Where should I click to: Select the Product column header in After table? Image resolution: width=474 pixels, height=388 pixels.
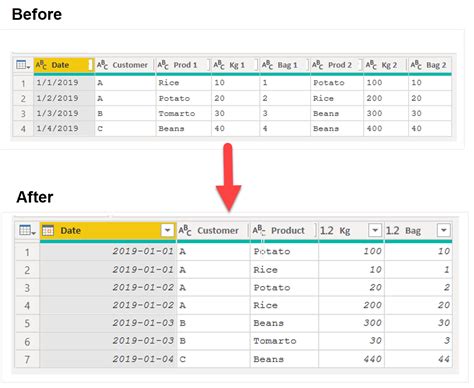[x=284, y=231]
